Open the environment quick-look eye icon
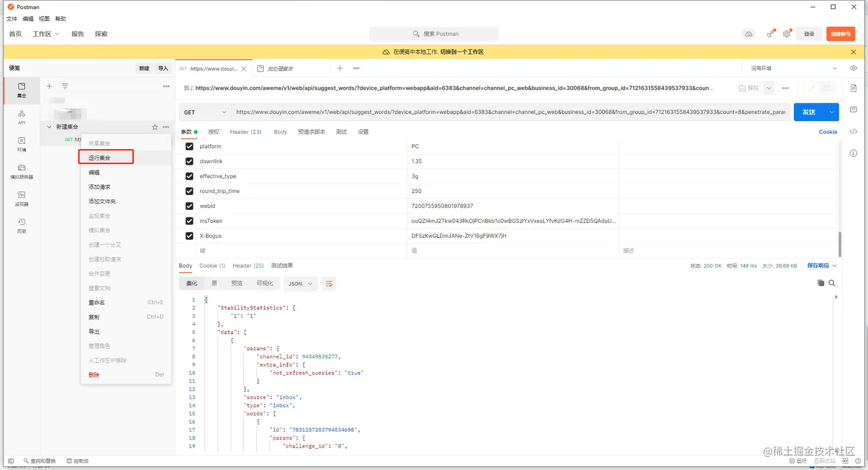868x470 pixels. [854, 68]
